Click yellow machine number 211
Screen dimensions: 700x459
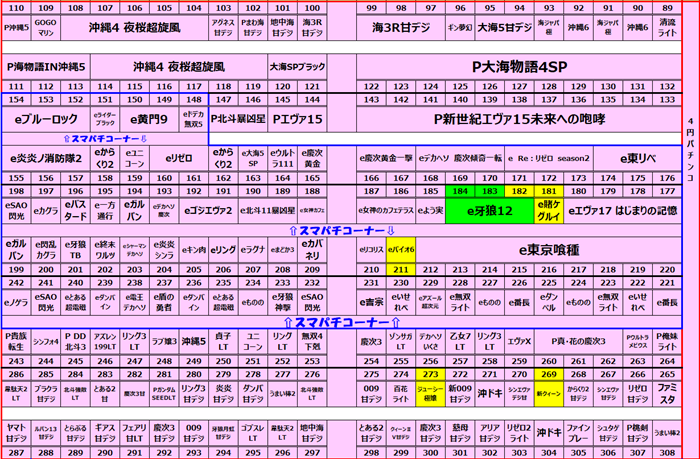(x=401, y=270)
